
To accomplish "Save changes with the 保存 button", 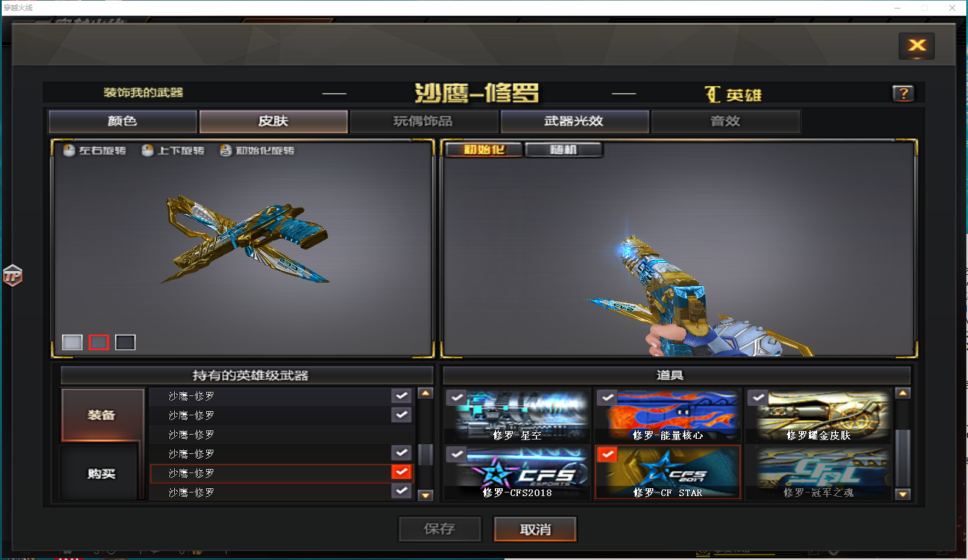I will tap(439, 529).
